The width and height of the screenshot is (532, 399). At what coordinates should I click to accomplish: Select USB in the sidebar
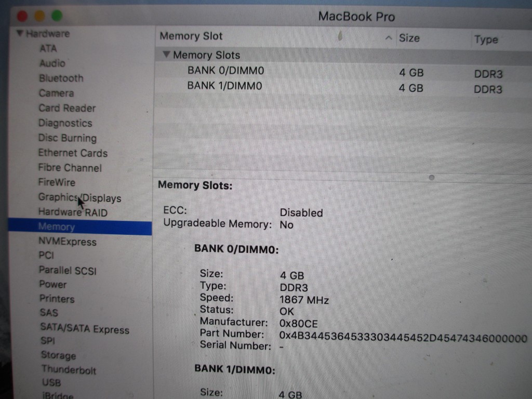(x=51, y=382)
